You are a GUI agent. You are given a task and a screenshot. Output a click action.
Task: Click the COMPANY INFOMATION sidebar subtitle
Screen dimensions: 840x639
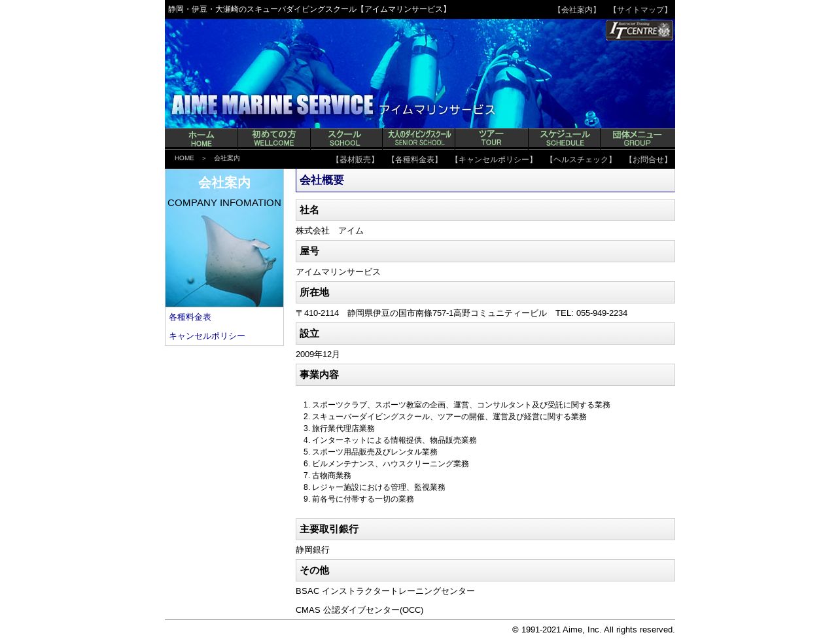pos(224,203)
